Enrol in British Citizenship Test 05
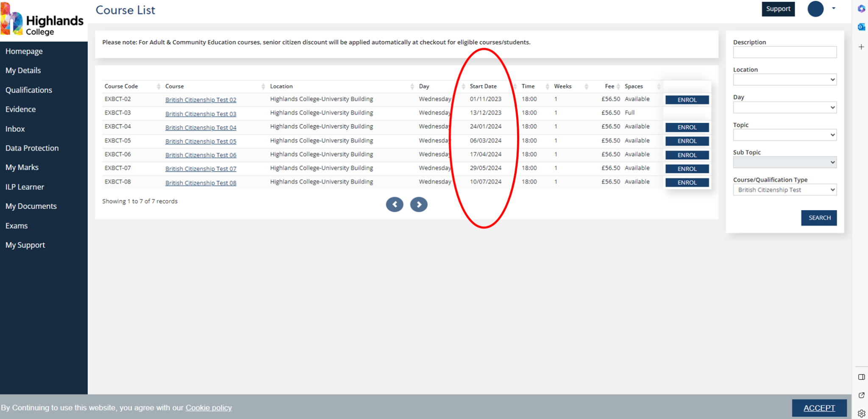This screenshot has height=419, width=868. (x=687, y=141)
